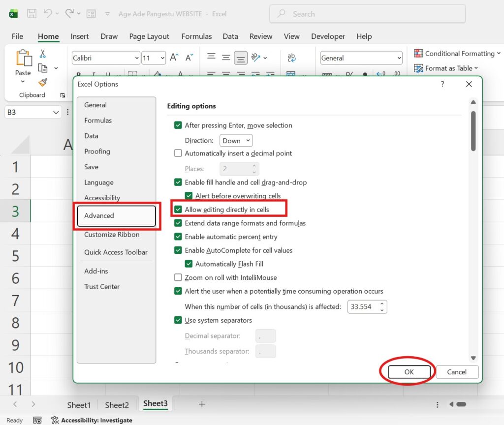The width and height of the screenshot is (504, 425).
Task: Open Clipboard dialog launcher icon
Action: [x=63, y=95]
